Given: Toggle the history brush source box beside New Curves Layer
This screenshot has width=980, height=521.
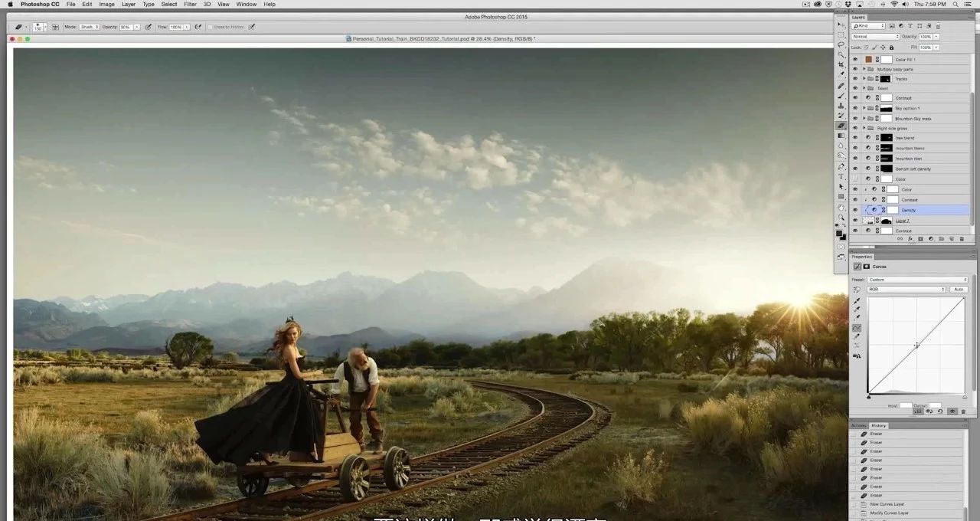Looking at the screenshot, I should click(x=854, y=504).
